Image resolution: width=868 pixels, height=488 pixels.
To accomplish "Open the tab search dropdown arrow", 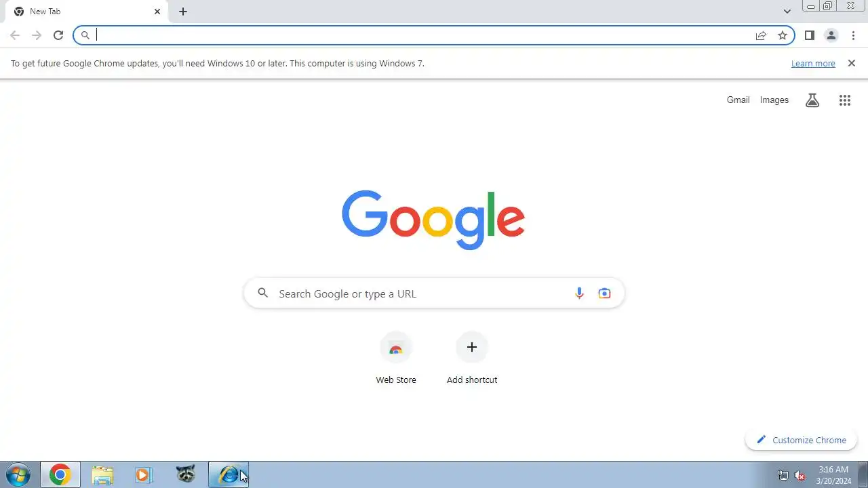I will (x=787, y=12).
